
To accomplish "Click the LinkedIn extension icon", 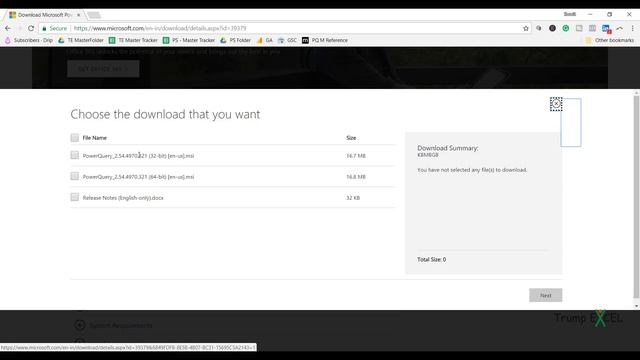I will [x=606, y=29].
